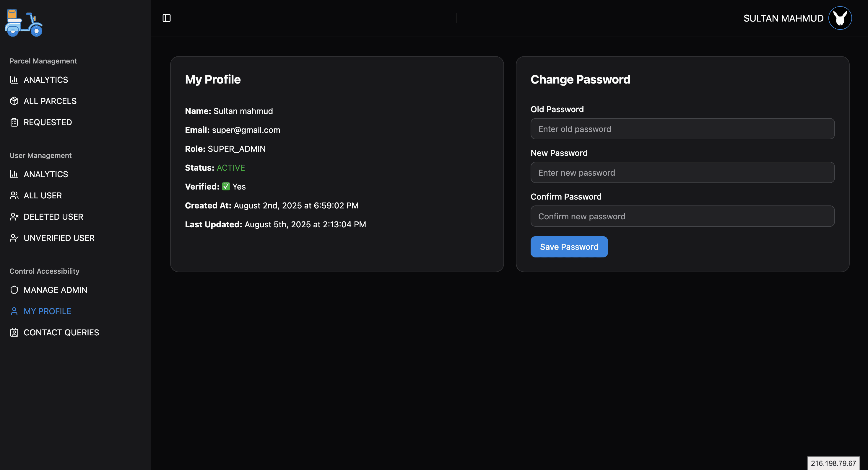Click into the New Password field
The width and height of the screenshot is (868, 470).
click(682, 173)
